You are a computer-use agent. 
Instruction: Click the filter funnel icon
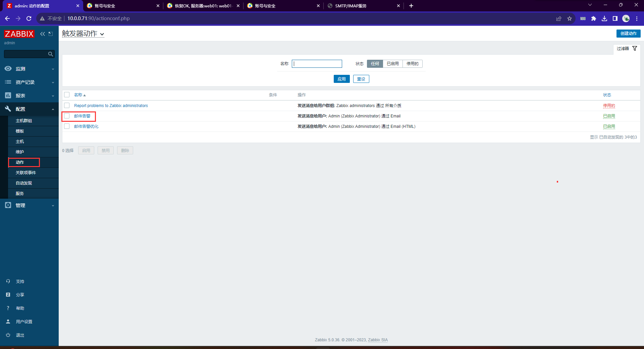(635, 49)
